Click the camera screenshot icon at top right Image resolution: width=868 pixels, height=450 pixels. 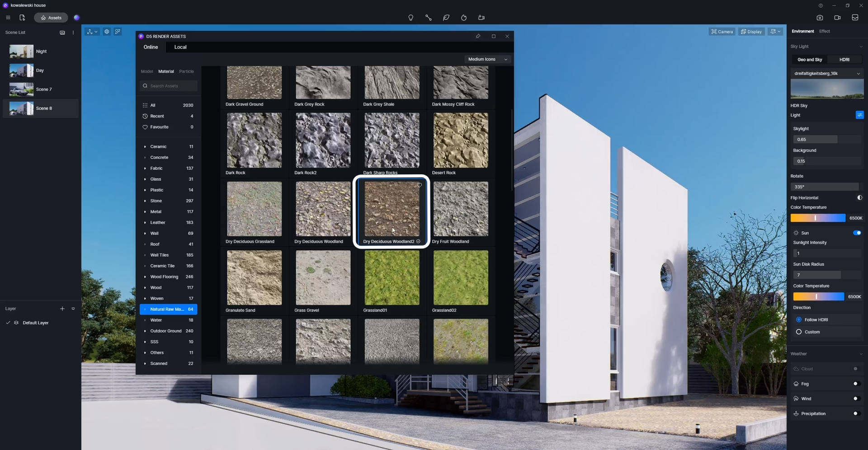click(820, 18)
